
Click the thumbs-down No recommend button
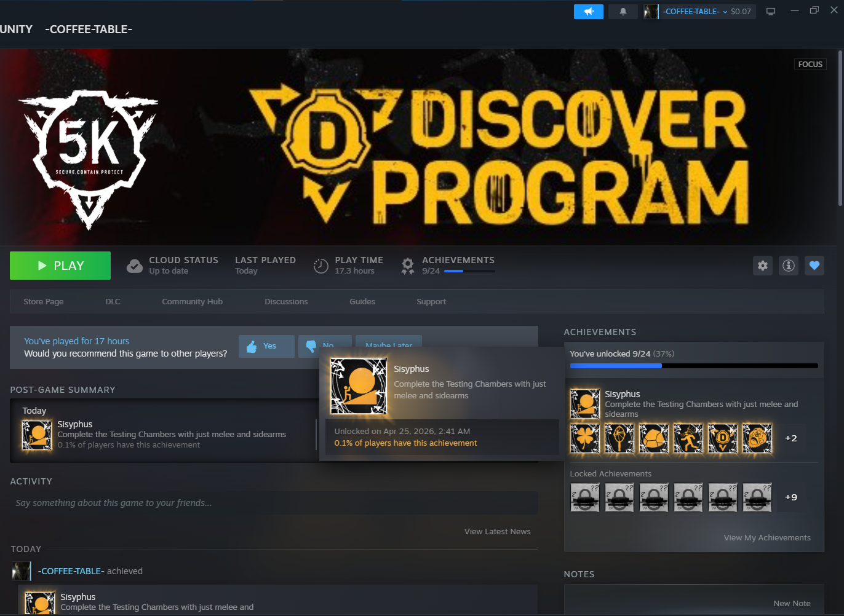coord(325,342)
